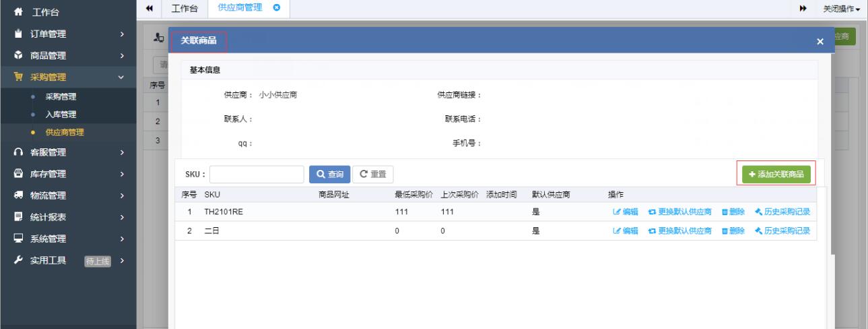868x329 pixels.
Task: Click the 采购管理 shopping cart icon
Action: click(18, 77)
